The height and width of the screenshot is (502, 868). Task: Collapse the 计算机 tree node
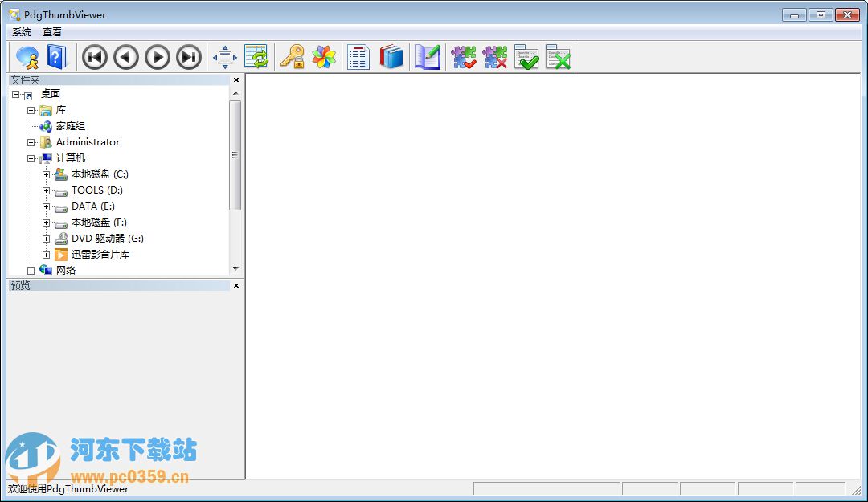tap(31, 158)
